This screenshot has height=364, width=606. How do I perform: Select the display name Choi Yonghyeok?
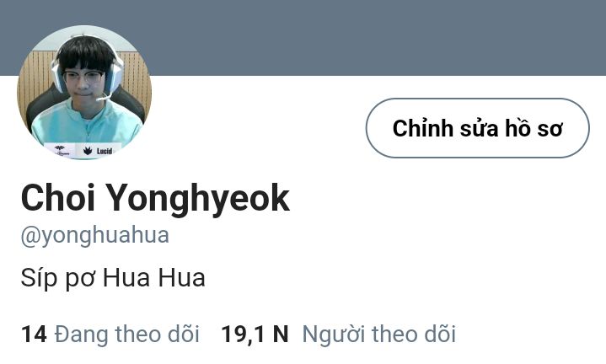(155, 198)
